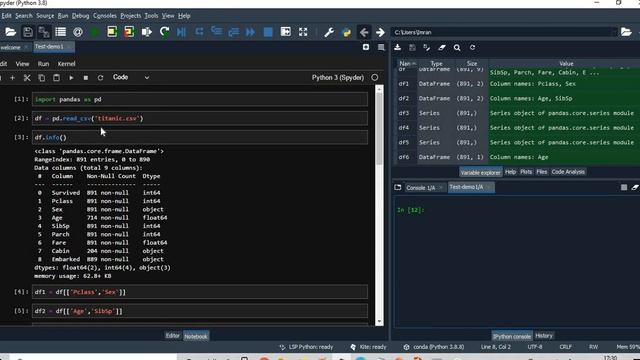Image resolution: width=640 pixels, height=360 pixels.
Task: Switch to the Code Analysis tab
Action: 568,172
